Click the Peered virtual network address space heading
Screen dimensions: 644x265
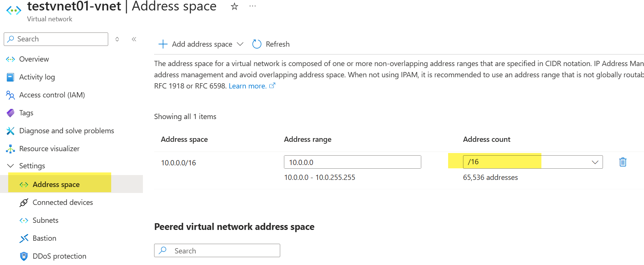[234, 227]
